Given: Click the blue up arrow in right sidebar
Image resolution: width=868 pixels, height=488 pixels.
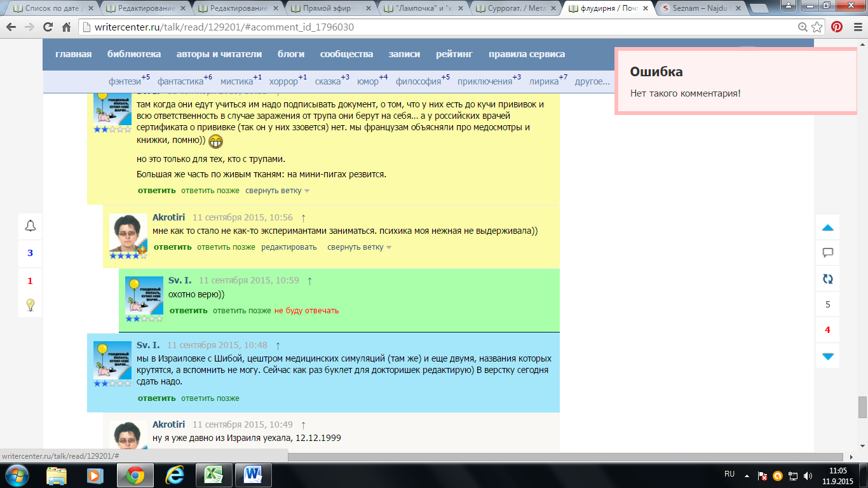Looking at the screenshot, I should point(827,227).
